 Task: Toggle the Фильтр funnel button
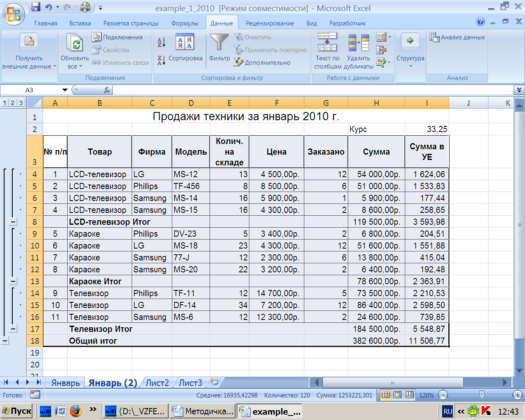pyautogui.click(x=219, y=48)
